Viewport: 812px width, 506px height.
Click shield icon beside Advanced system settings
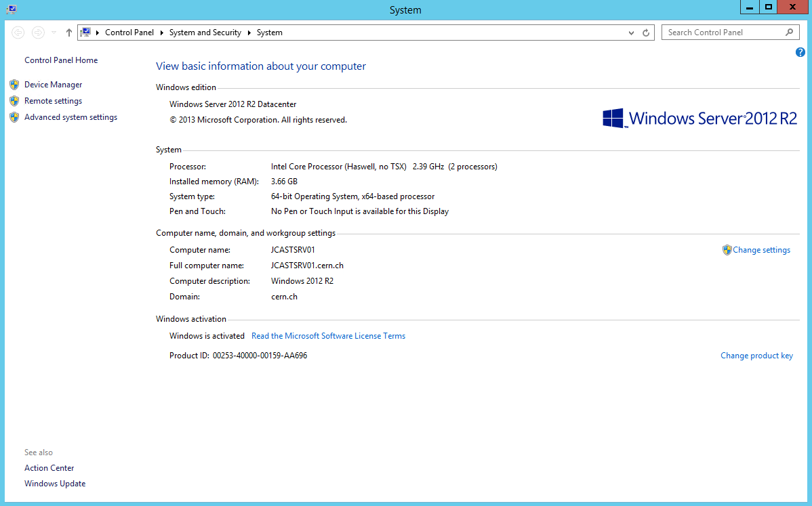[14, 117]
